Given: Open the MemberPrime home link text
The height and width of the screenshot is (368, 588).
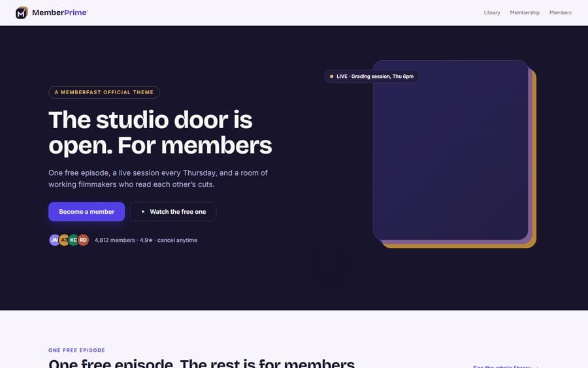Looking at the screenshot, I should click(x=59, y=12).
